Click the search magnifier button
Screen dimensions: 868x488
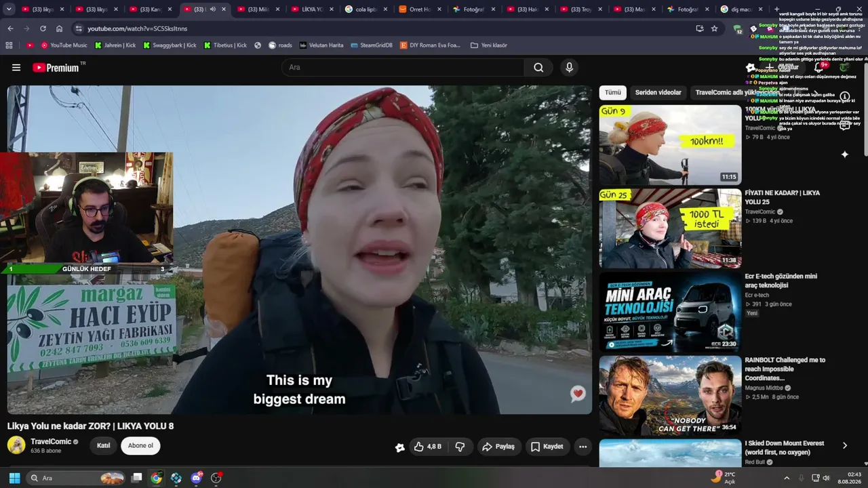[538, 67]
